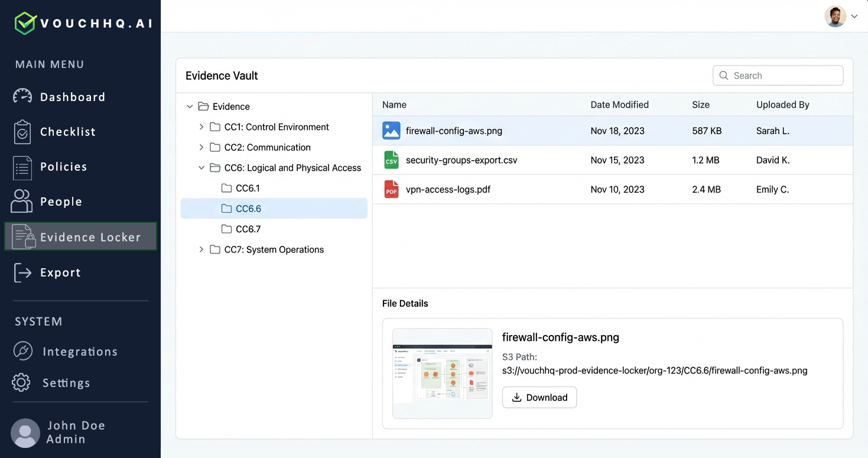Download the firewall-config-aws.png file
This screenshot has height=458, width=868.
539,398
